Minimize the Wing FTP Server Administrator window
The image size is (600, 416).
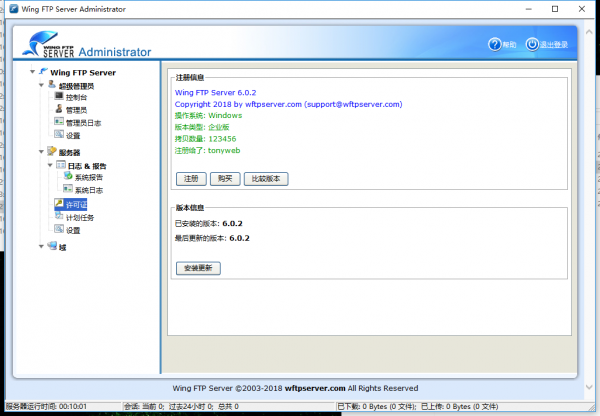click(x=528, y=9)
